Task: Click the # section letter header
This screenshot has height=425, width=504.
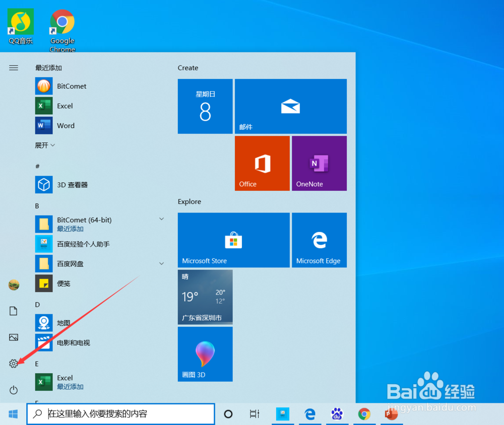Action: click(x=38, y=166)
